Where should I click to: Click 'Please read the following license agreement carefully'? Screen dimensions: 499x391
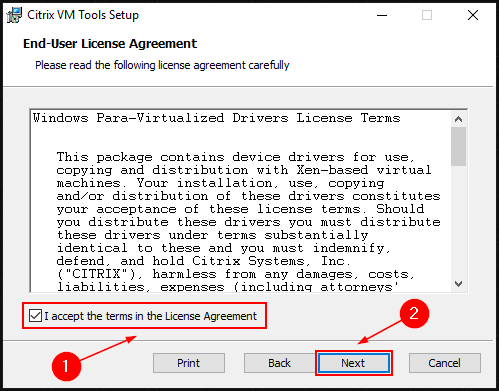pos(162,65)
